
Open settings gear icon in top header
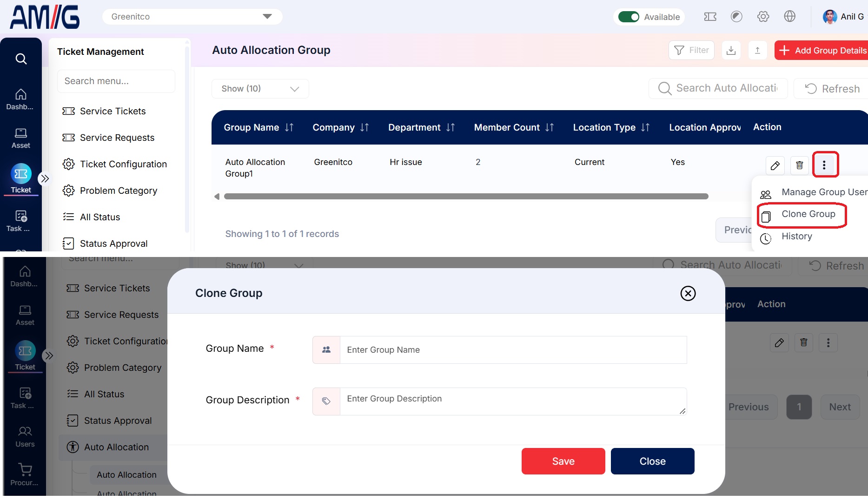[x=763, y=17]
